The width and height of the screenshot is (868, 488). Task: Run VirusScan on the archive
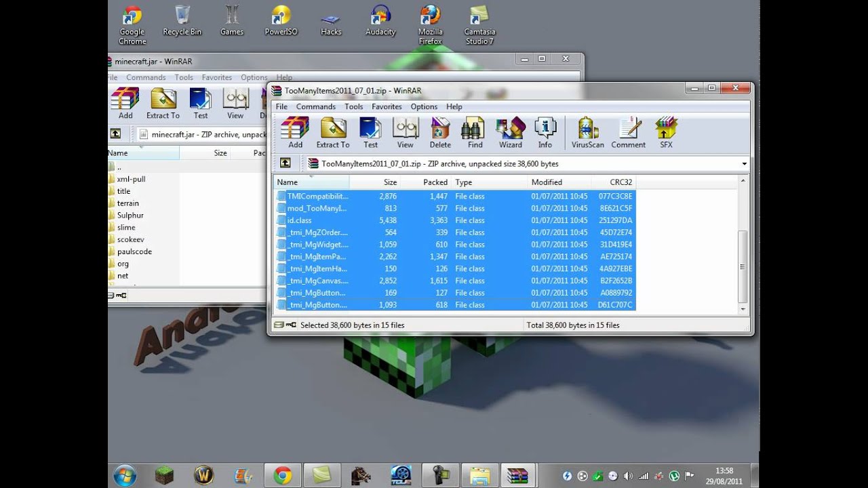(588, 132)
